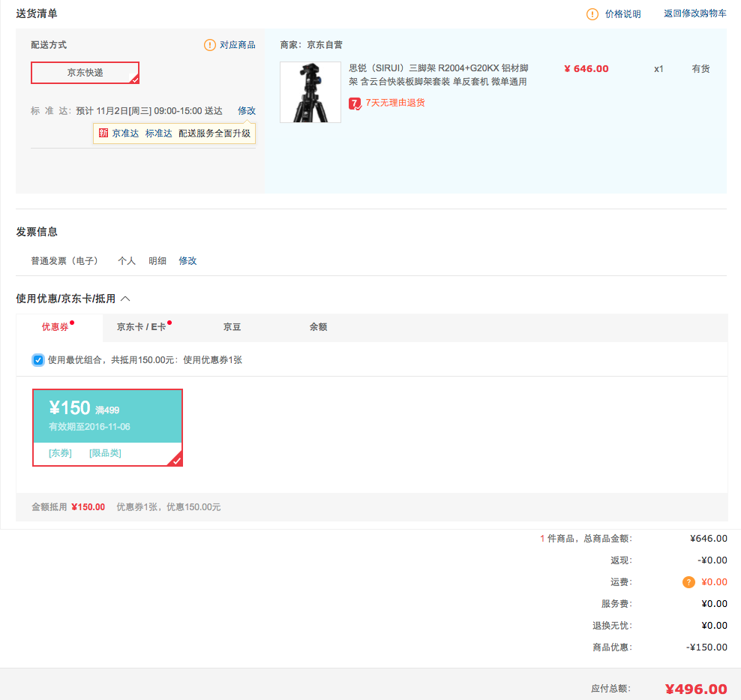Screen dimensions: 741x700
Task: Return to cart via 返回修改购物车
Action: tap(694, 14)
